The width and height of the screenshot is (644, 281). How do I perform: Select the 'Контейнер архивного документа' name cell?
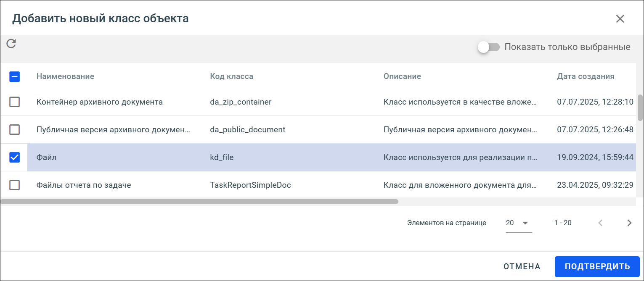[x=99, y=102]
